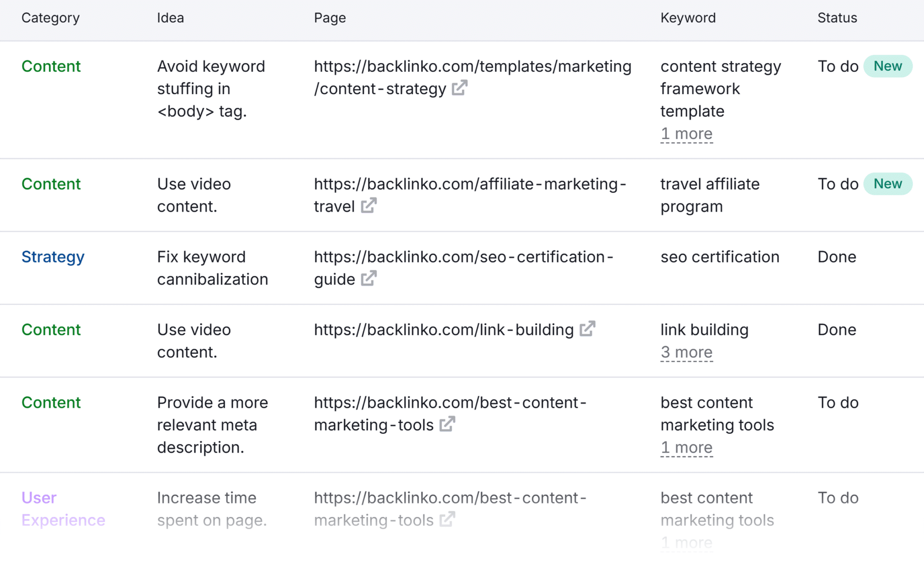
Task: Open external link icon for seo-certification-guide page
Action: (369, 278)
